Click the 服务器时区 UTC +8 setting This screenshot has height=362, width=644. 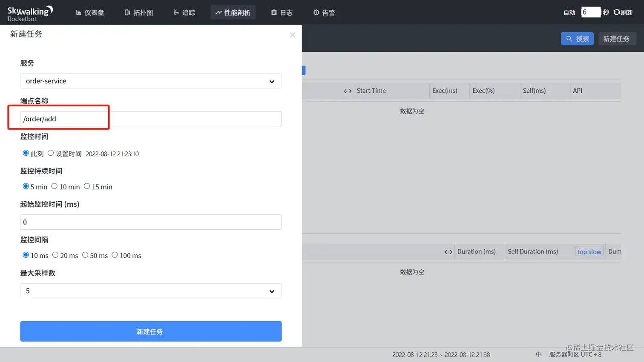[575, 354]
